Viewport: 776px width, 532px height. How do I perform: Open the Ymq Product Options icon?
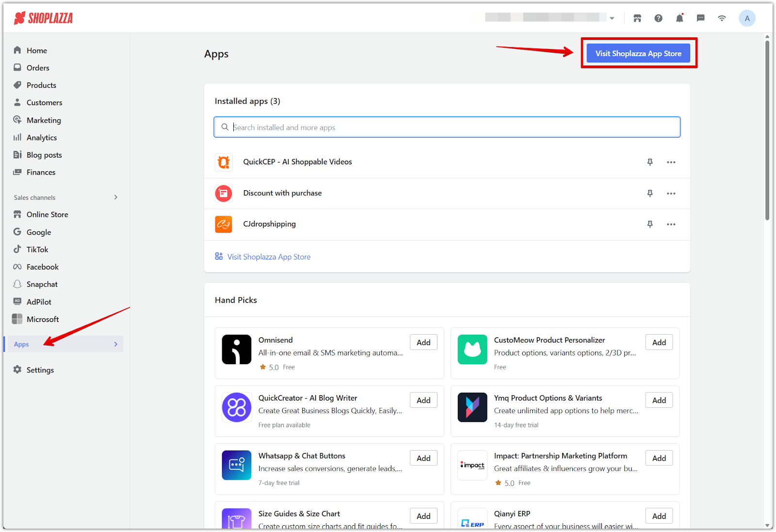coord(472,407)
